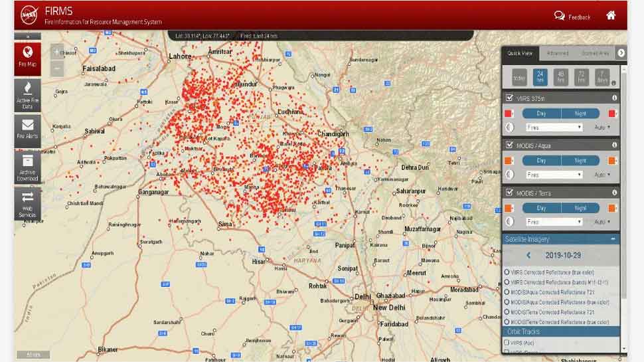Adjust VIIRS 375m layer opacity icon
Viewport: 644px width, 362px height.
coord(510,128)
